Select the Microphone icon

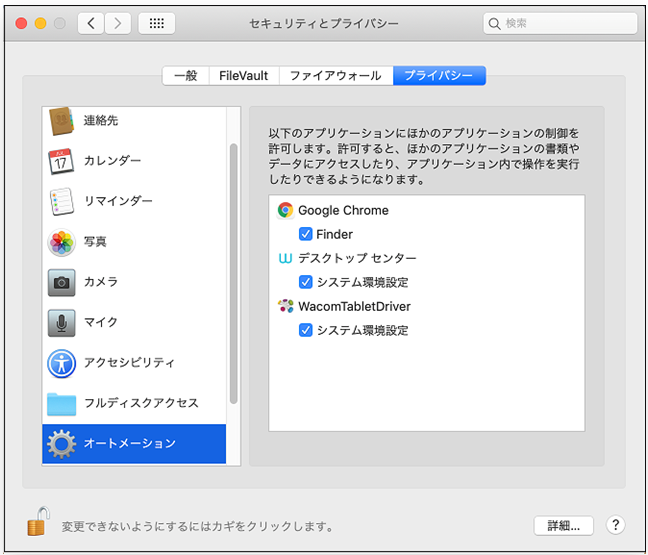[62, 323]
